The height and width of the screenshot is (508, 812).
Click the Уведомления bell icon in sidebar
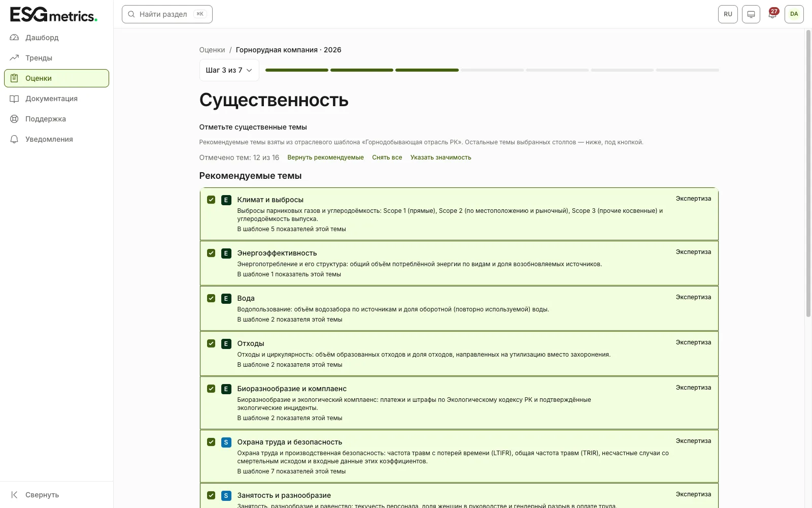click(15, 139)
